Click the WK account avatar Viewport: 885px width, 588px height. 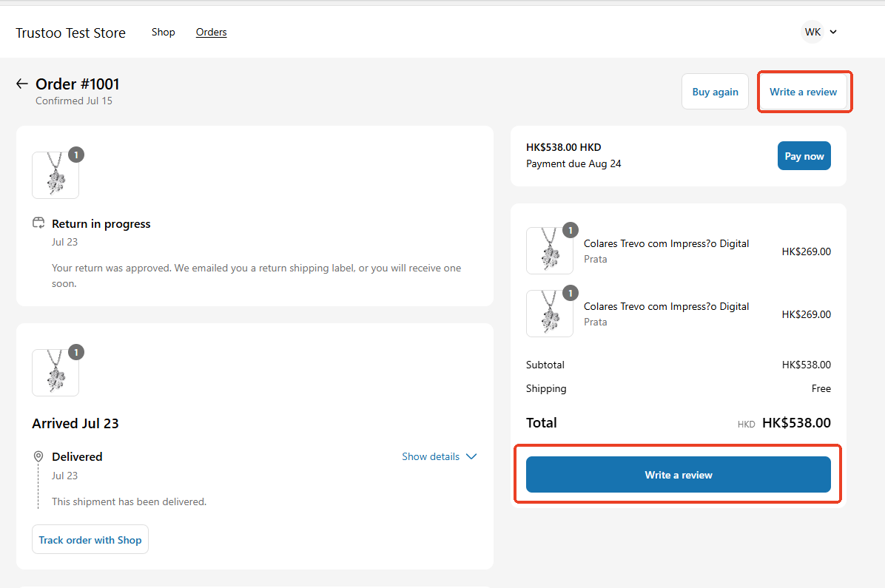812,31
